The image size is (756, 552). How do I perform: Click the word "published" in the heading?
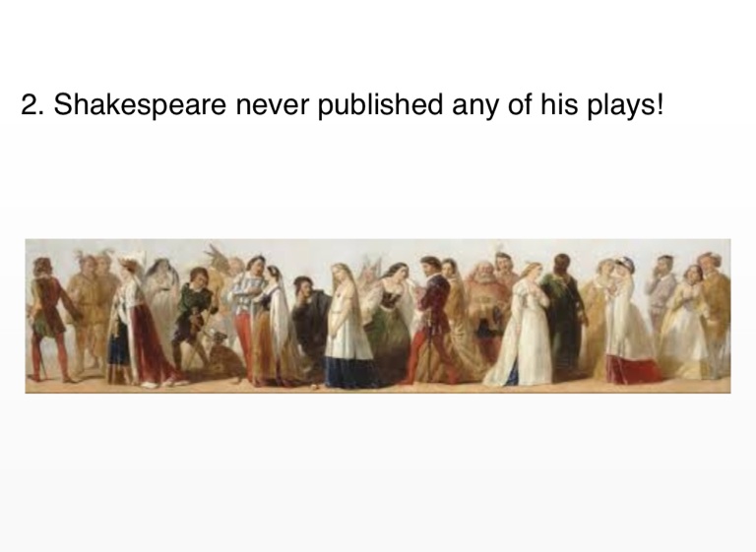click(380, 104)
